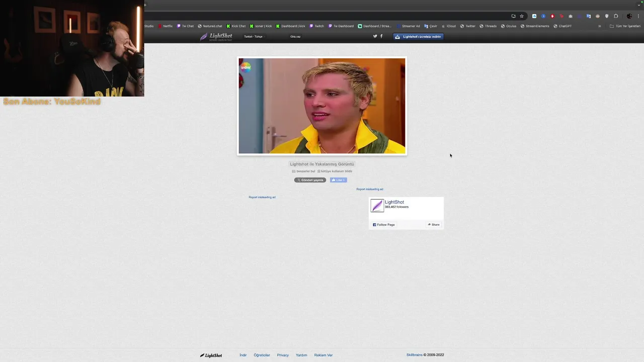Open the Privacy footer link
The image size is (644, 362).
click(x=283, y=355)
